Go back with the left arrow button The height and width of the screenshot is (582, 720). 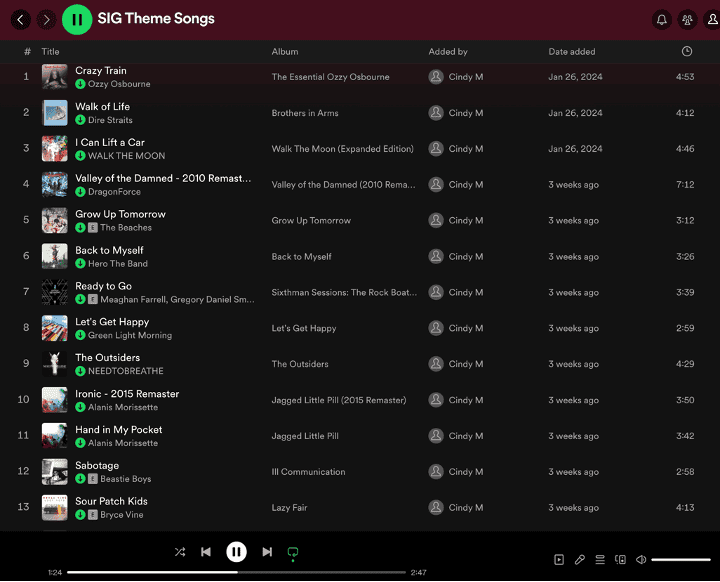coord(21,19)
